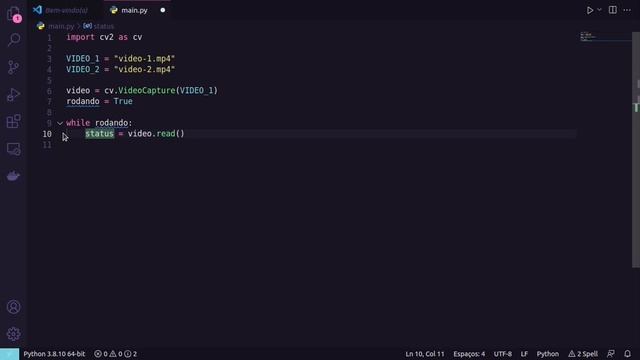Click the highlighted status variable
The height and width of the screenshot is (360, 640).
click(x=99, y=133)
